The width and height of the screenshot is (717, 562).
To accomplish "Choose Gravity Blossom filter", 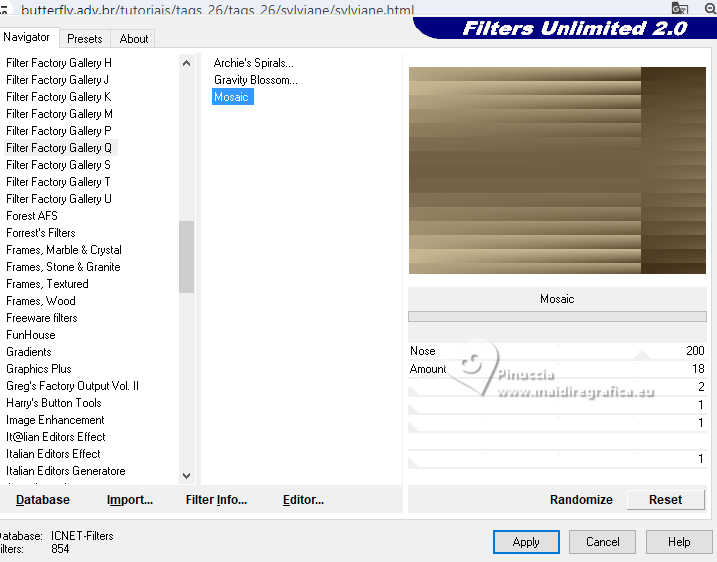I will click(x=256, y=80).
